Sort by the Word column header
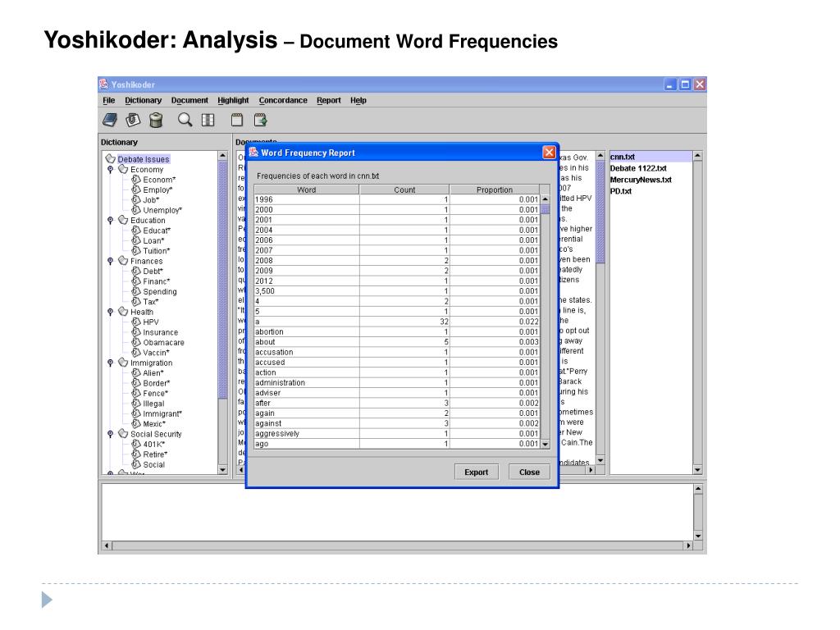Image resolution: width=840 pixels, height=630 pixels. tap(307, 189)
